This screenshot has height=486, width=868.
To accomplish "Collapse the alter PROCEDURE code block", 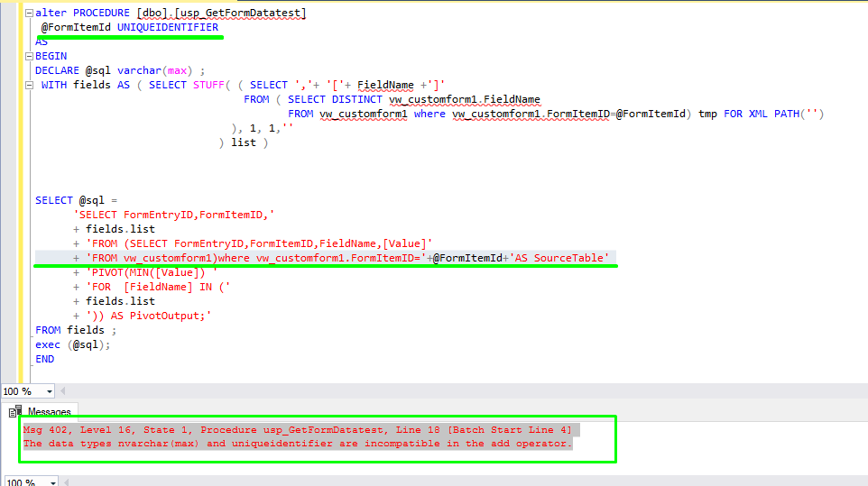I will (30, 13).
